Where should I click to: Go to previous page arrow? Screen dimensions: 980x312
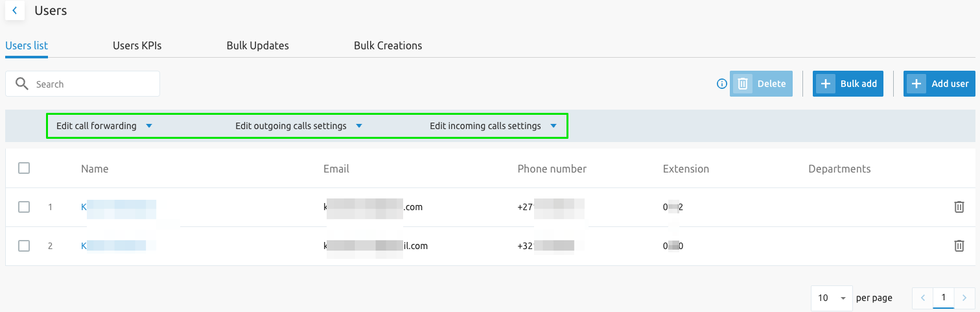click(922, 298)
